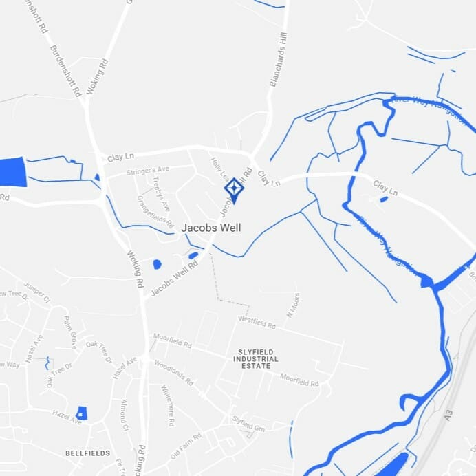
Task: Click the round blue pond left of Jacobs Well Rd label
Action: coord(157,264)
